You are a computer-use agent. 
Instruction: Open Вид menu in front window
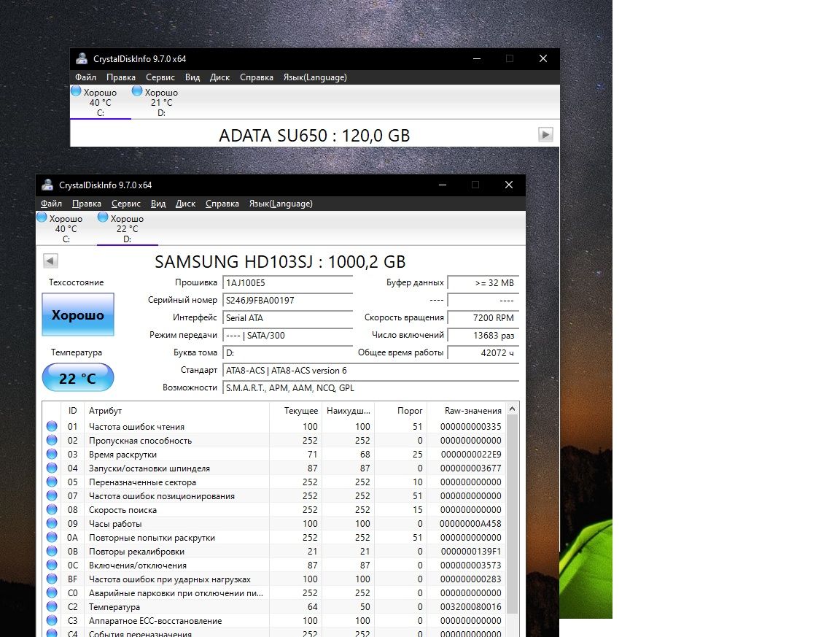coord(158,204)
